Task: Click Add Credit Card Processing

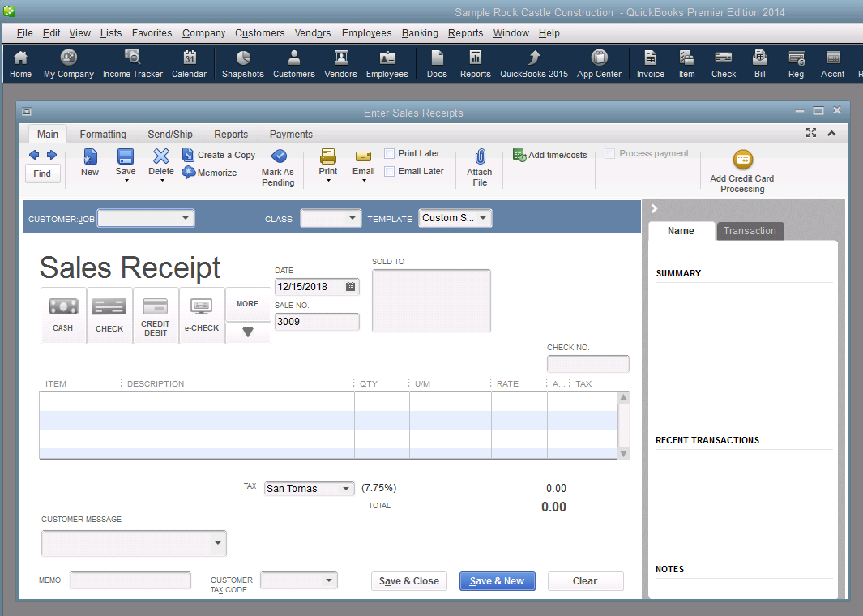Action: [x=742, y=172]
